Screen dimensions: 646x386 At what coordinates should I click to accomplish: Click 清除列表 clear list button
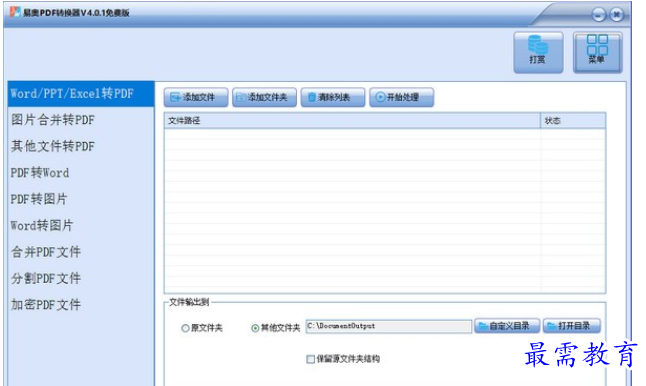[332, 97]
